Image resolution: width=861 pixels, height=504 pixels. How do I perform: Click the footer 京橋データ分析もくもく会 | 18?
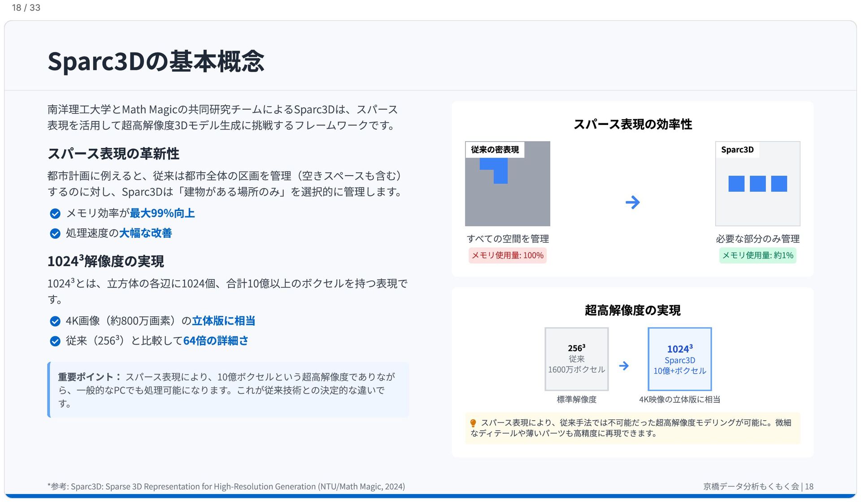tap(758, 487)
